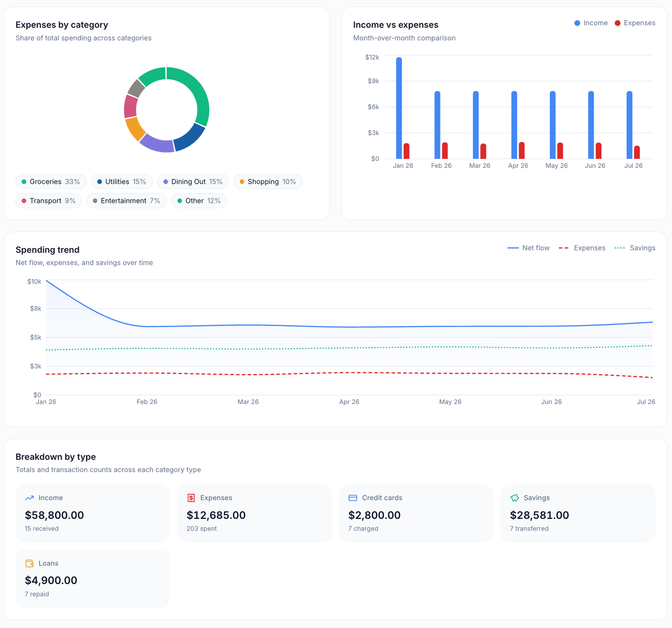The width and height of the screenshot is (672, 628).
Task: Click the Loans wallet icon
Action: pos(29,563)
